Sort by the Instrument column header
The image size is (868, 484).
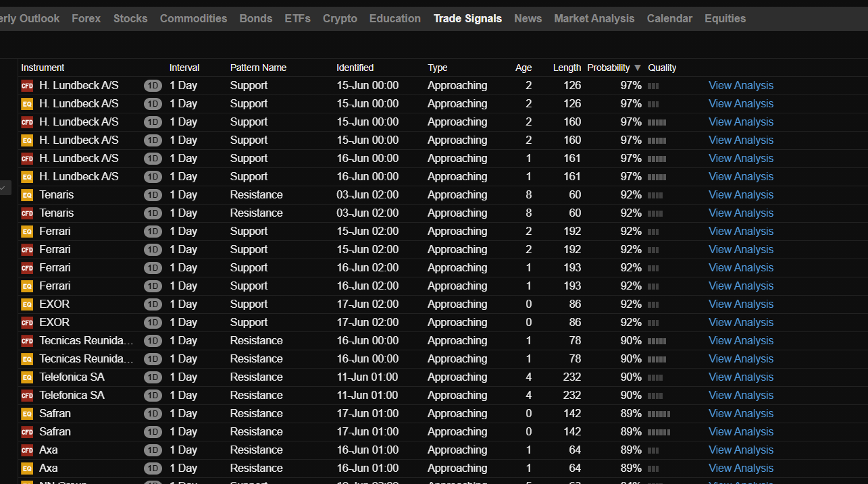point(43,68)
